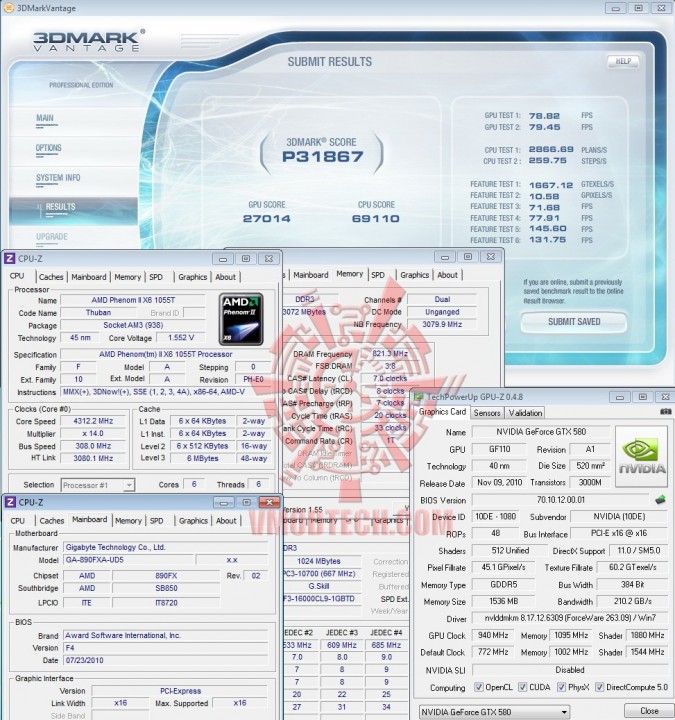Screen dimensions: 675x720
Task: Click BIOS Date value 07/23/2010
Action: coord(165,660)
